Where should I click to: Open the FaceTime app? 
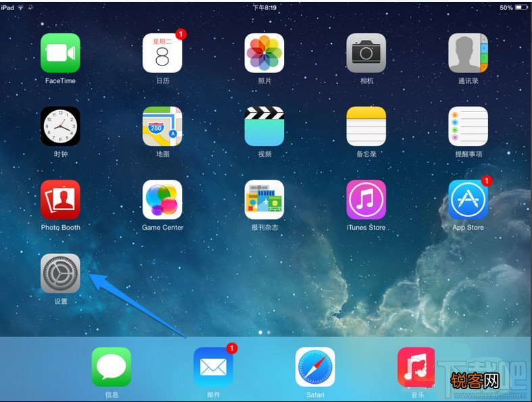[x=60, y=53]
